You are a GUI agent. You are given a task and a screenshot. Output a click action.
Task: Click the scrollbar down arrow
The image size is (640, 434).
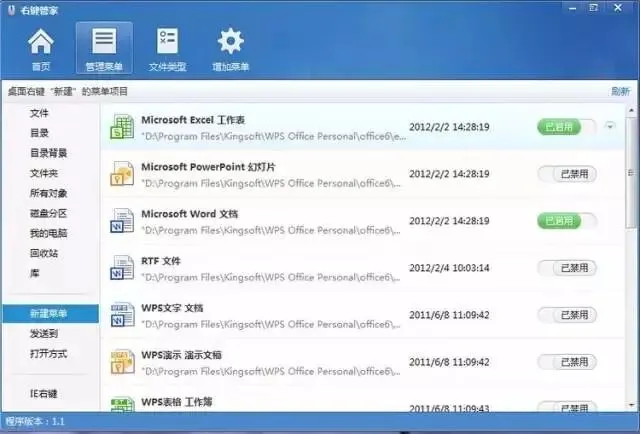[631, 405]
